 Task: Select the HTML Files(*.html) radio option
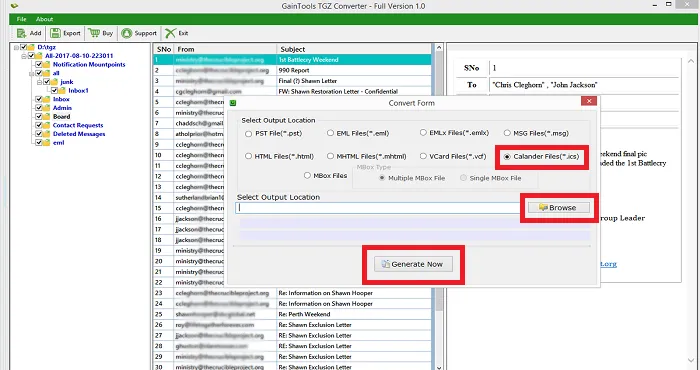pyautogui.click(x=248, y=156)
